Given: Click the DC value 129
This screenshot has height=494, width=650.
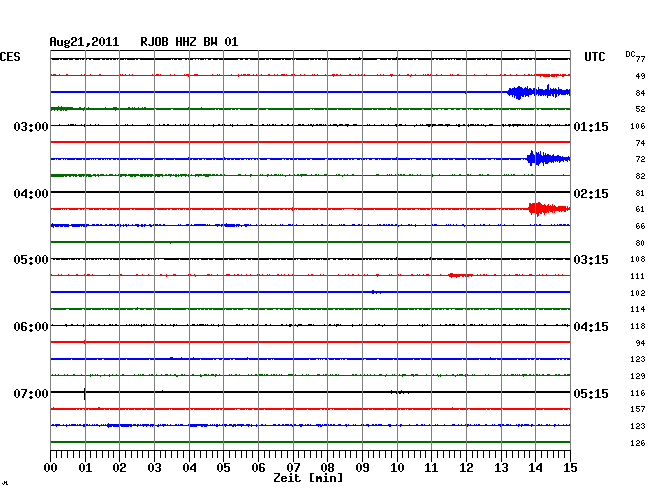Looking at the screenshot, I should 638,376.
